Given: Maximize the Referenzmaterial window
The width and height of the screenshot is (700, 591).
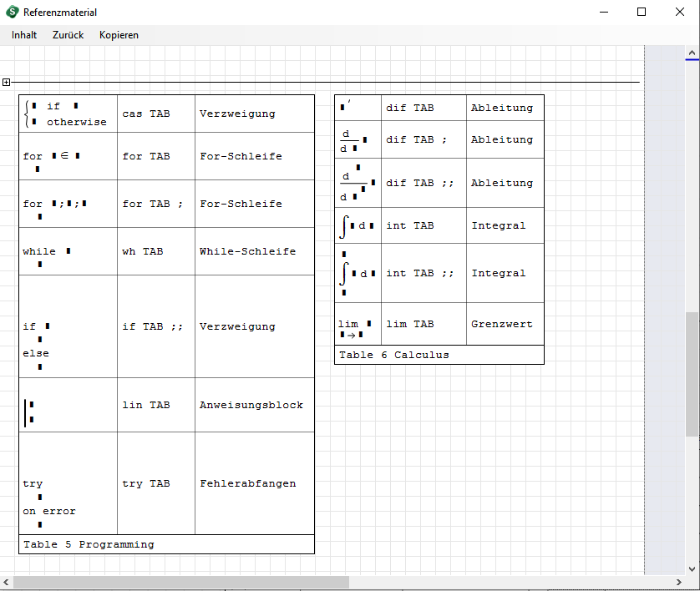Looking at the screenshot, I should click(x=642, y=12).
